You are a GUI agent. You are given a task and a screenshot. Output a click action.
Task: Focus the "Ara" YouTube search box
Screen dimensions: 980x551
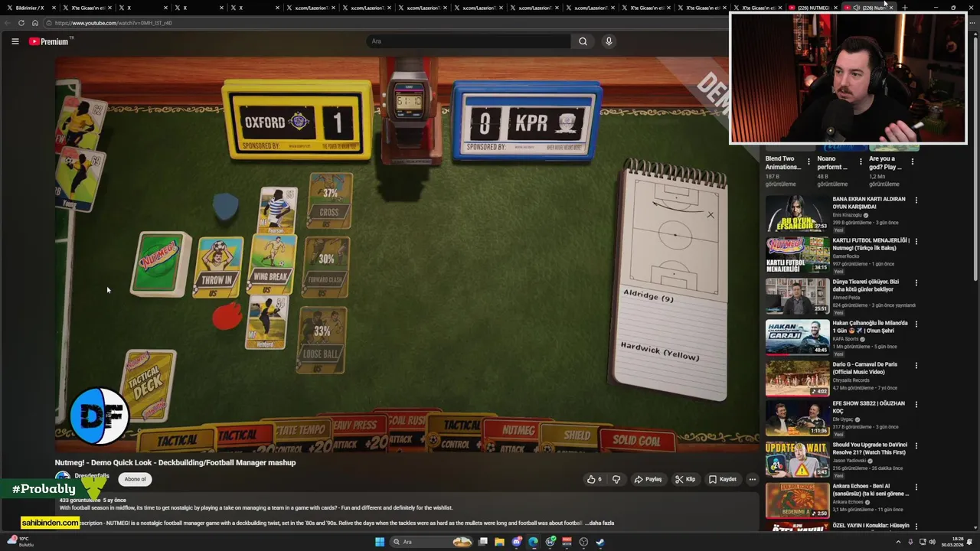[469, 41]
